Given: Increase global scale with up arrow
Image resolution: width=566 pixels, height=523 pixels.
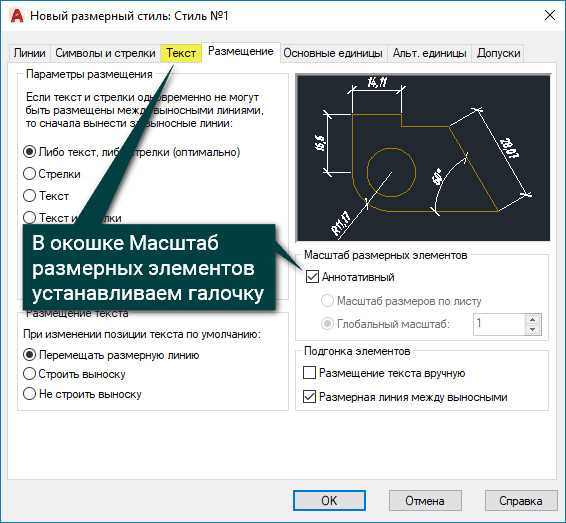Looking at the screenshot, I should point(532,319).
